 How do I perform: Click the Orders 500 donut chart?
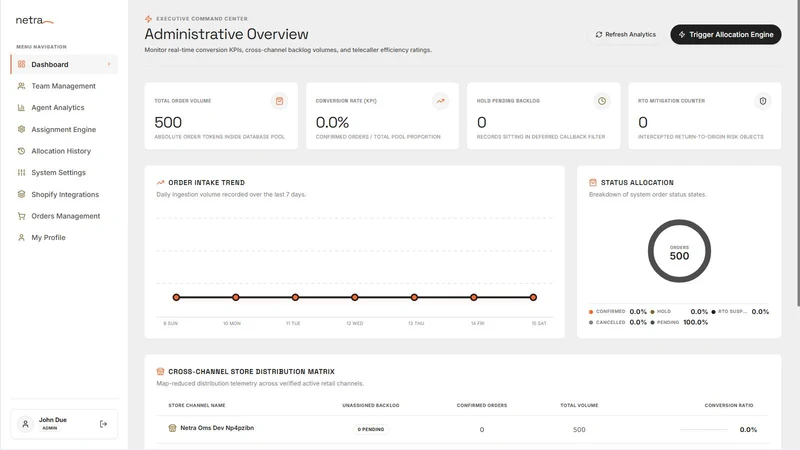click(679, 251)
